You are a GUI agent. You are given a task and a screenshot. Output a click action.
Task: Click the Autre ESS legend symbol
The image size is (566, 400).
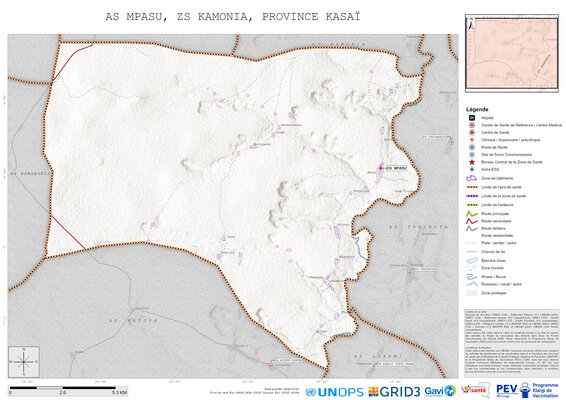click(x=471, y=169)
